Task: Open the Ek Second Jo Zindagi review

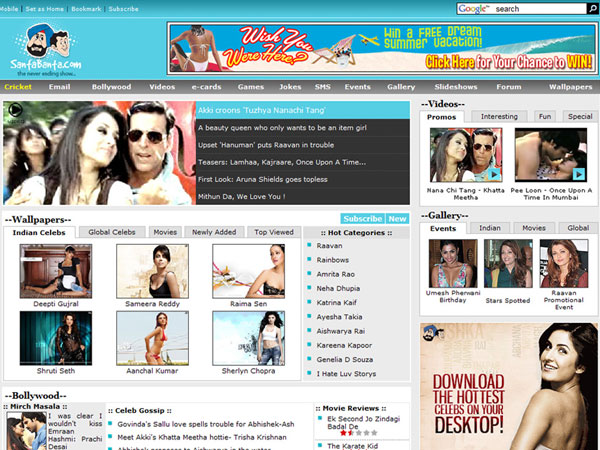Action: (x=364, y=422)
